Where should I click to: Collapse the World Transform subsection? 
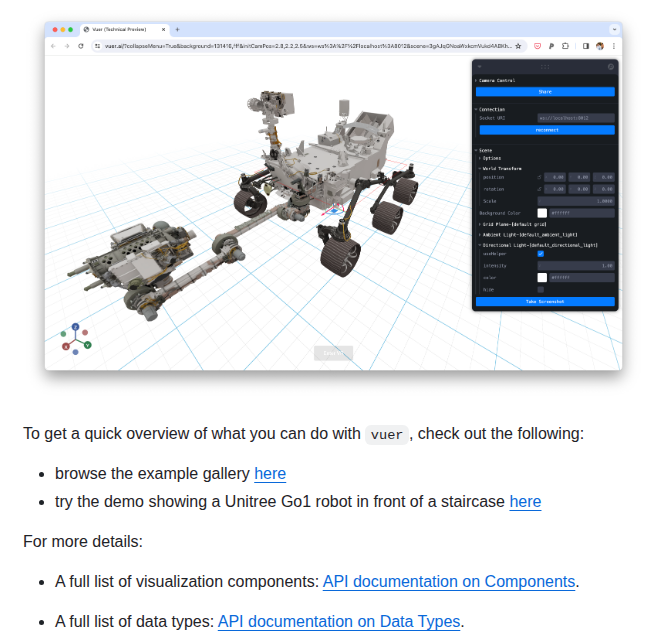pos(500,169)
